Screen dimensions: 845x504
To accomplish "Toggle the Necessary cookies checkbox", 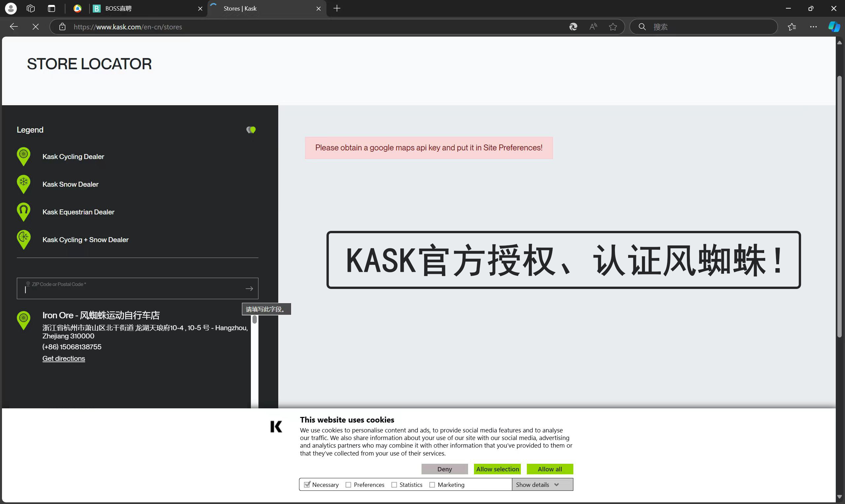I will click(307, 485).
